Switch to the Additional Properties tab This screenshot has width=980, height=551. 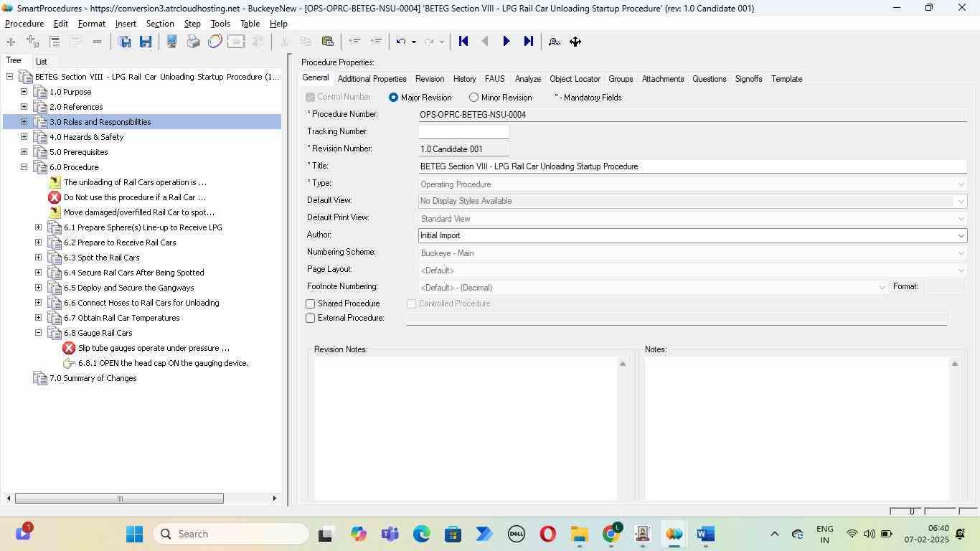tap(372, 79)
